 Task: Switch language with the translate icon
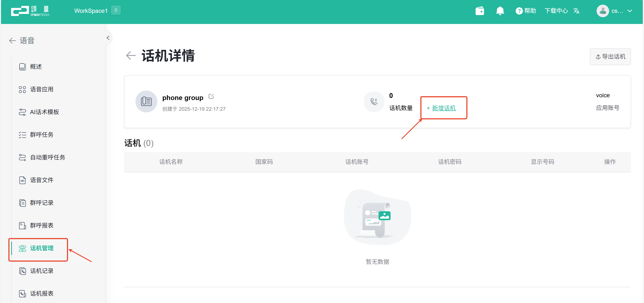[576, 11]
